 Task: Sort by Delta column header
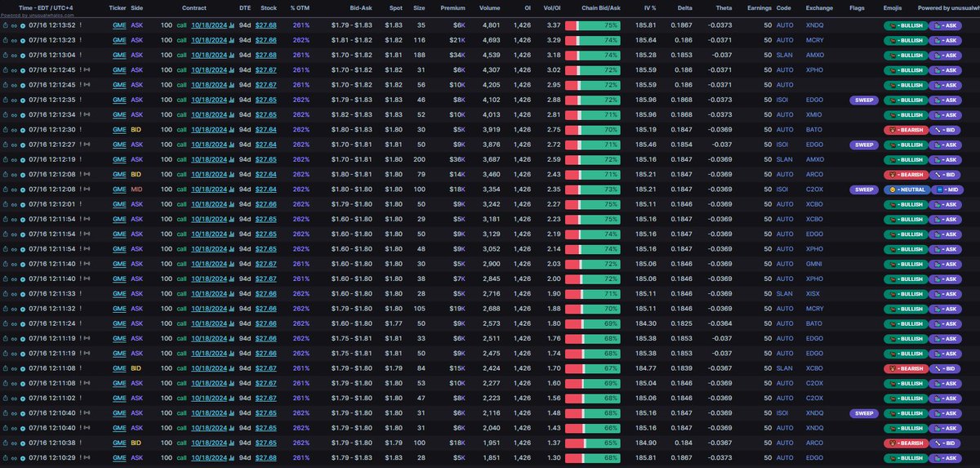[x=684, y=7]
